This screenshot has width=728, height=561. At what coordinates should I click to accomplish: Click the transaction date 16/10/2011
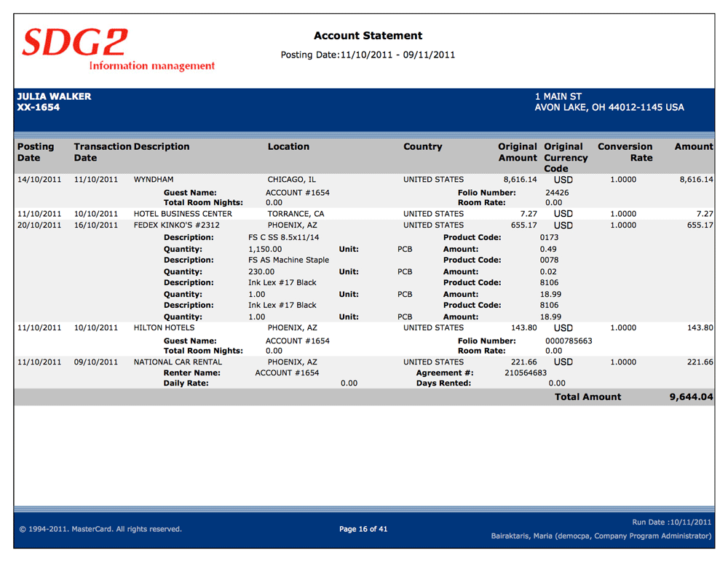point(96,225)
